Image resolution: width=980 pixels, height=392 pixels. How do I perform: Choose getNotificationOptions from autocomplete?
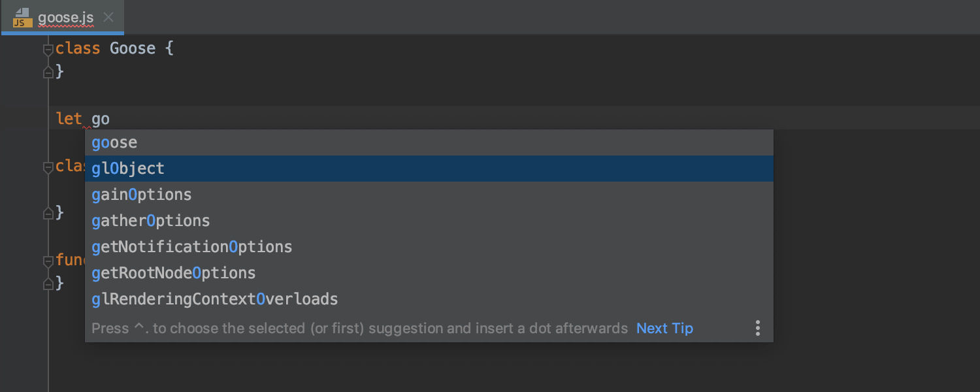192,247
